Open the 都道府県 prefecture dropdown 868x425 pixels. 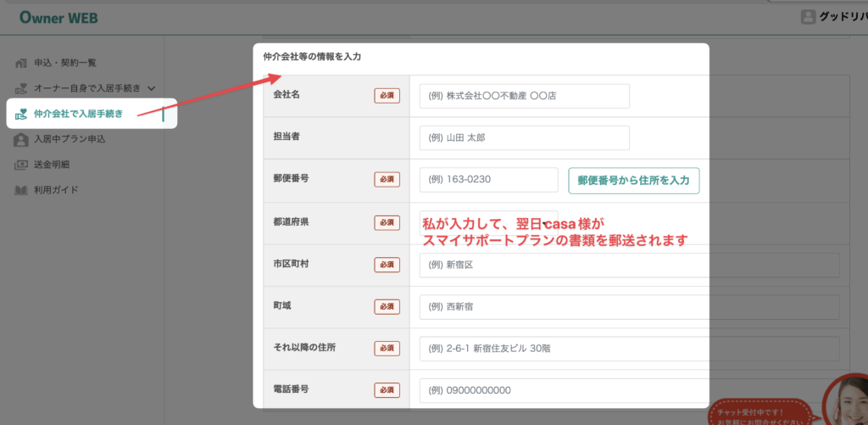click(488, 222)
